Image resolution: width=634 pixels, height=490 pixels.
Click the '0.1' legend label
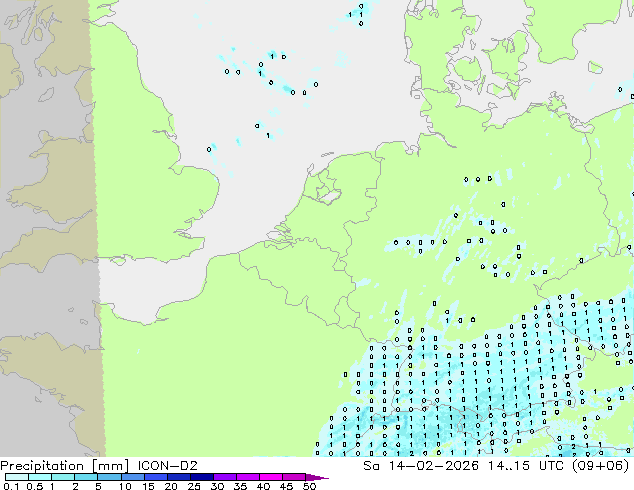[x=11, y=486]
